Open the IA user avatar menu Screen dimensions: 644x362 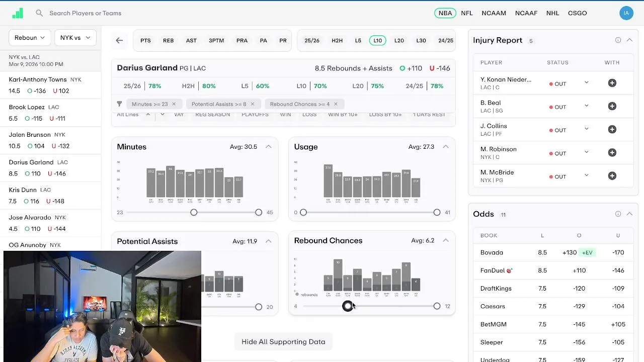click(x=626, y=13)
